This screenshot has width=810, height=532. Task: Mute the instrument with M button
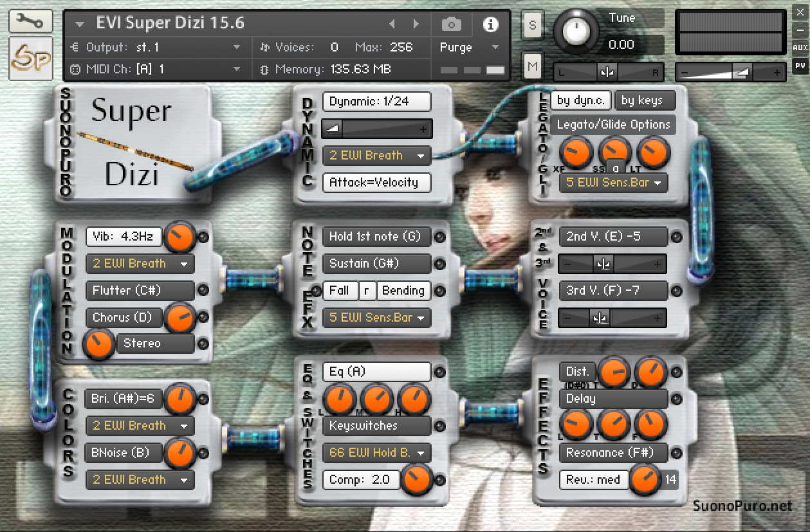[x=533, y=66]
